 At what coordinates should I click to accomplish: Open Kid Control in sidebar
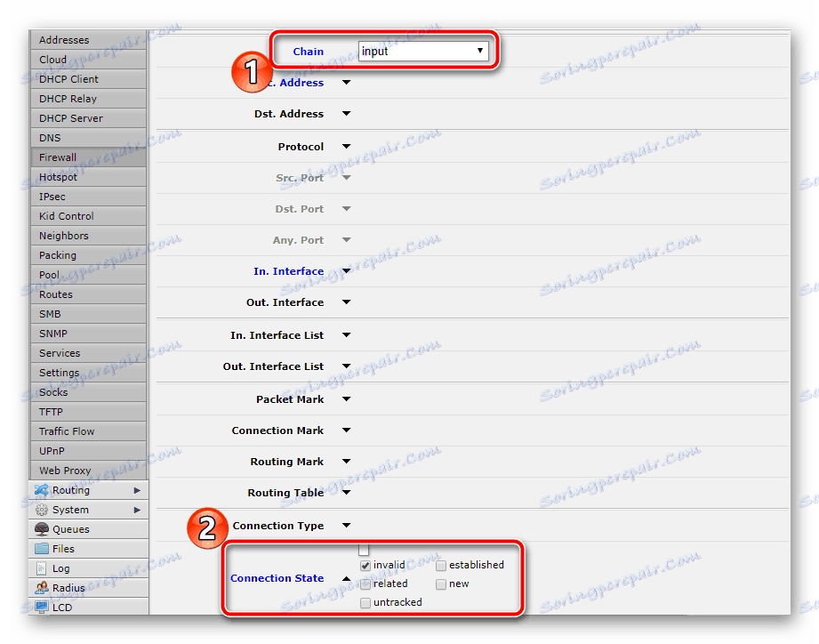click(88, 216)
